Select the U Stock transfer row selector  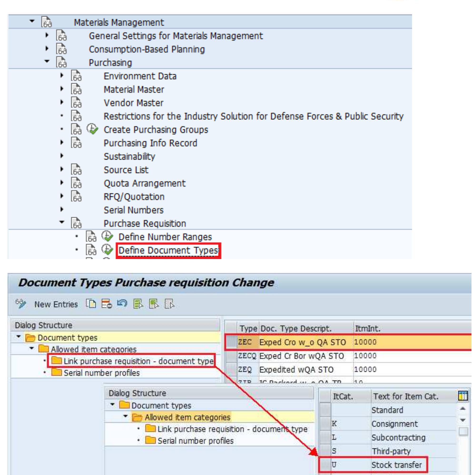[x=325, y=465]
